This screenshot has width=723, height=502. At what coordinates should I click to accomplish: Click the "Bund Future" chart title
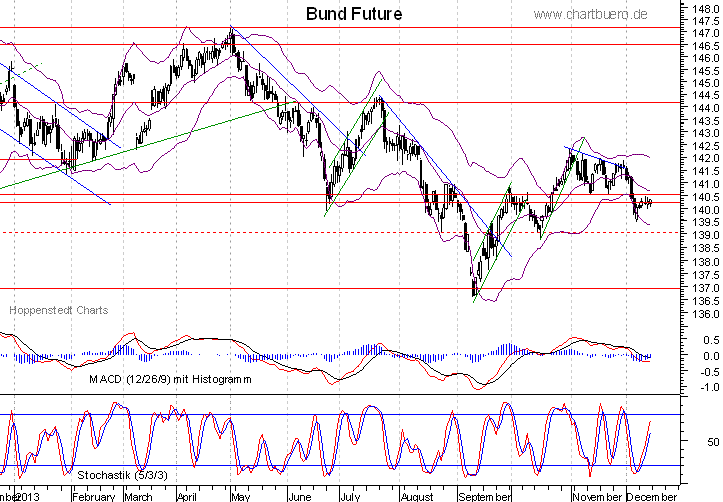tap(354, 14)
